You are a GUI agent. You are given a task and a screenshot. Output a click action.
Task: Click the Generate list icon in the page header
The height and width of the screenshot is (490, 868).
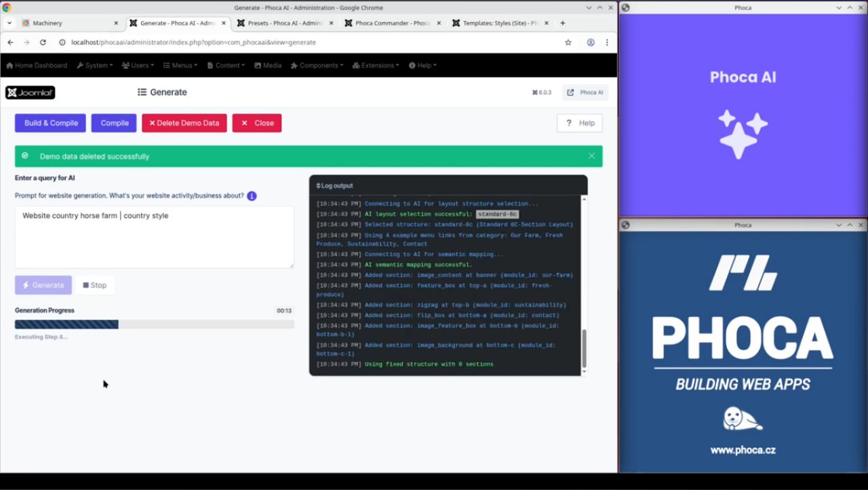[x=141, y=92]
